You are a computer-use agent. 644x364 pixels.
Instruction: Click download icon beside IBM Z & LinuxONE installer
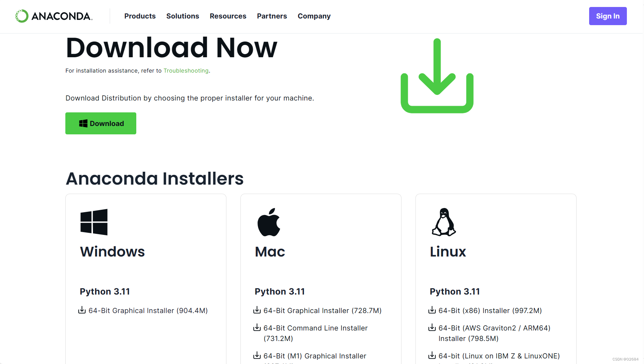(x=432, y=355)
